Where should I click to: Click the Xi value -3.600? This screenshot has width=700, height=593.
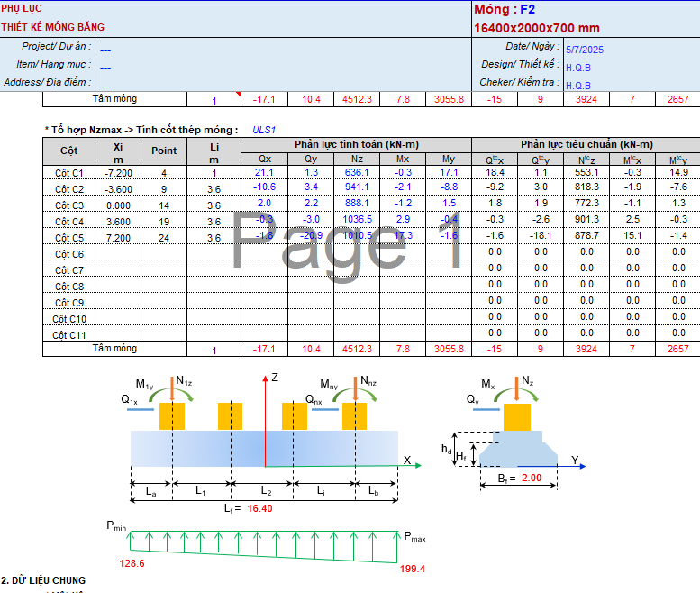click(x=118, y=189)
